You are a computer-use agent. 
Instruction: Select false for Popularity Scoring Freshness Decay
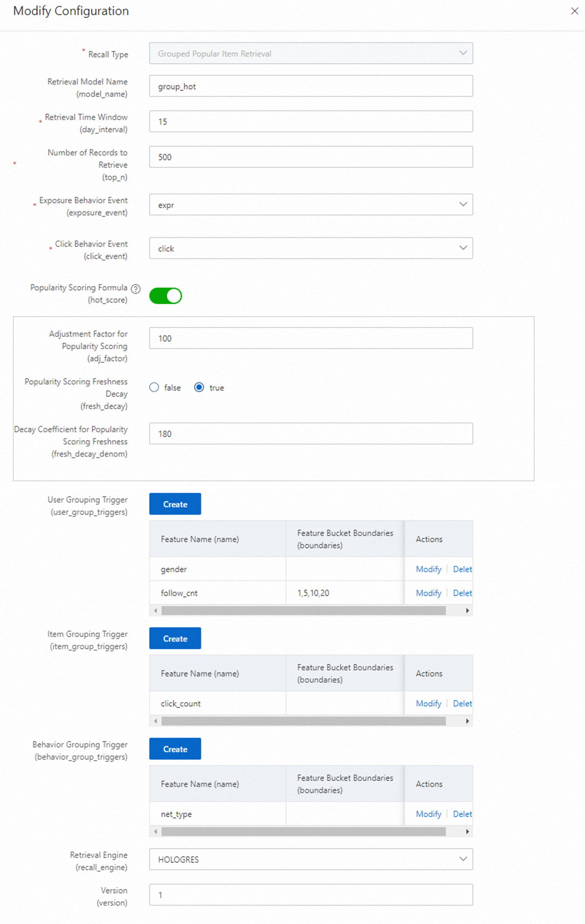point(154,388)
